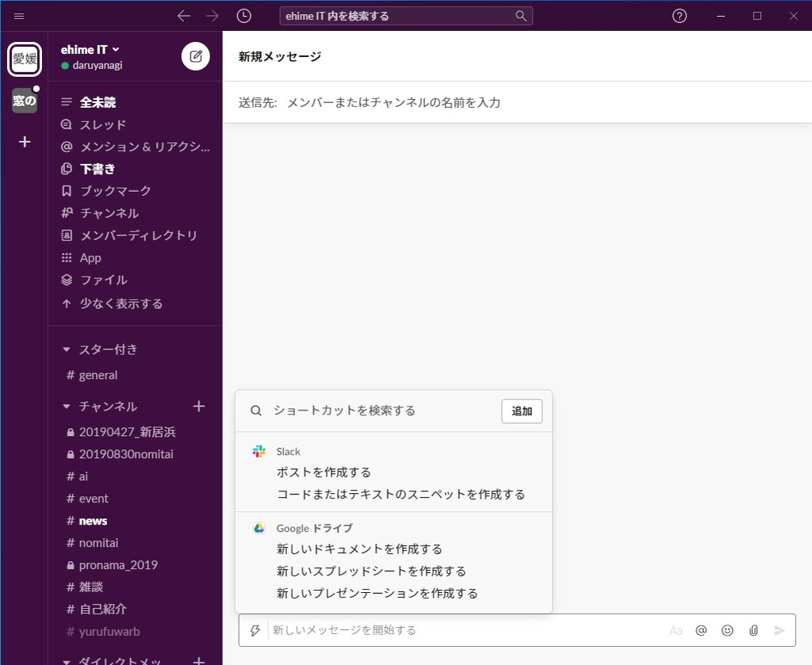Open 下書き from the sidebar
Image resolution: width=812 pixels, height=665 pixels.
(96, 168)
